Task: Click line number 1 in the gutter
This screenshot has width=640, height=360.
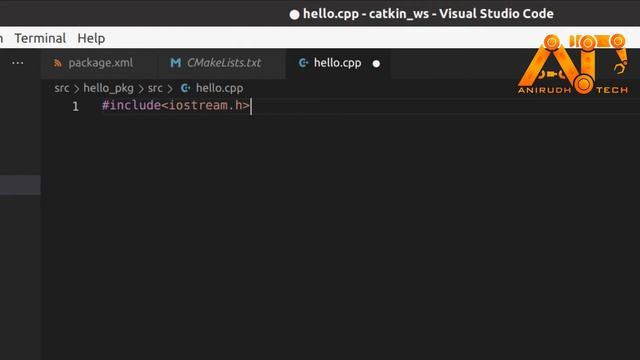Action: pyautogui.click(x=76, y=107)
